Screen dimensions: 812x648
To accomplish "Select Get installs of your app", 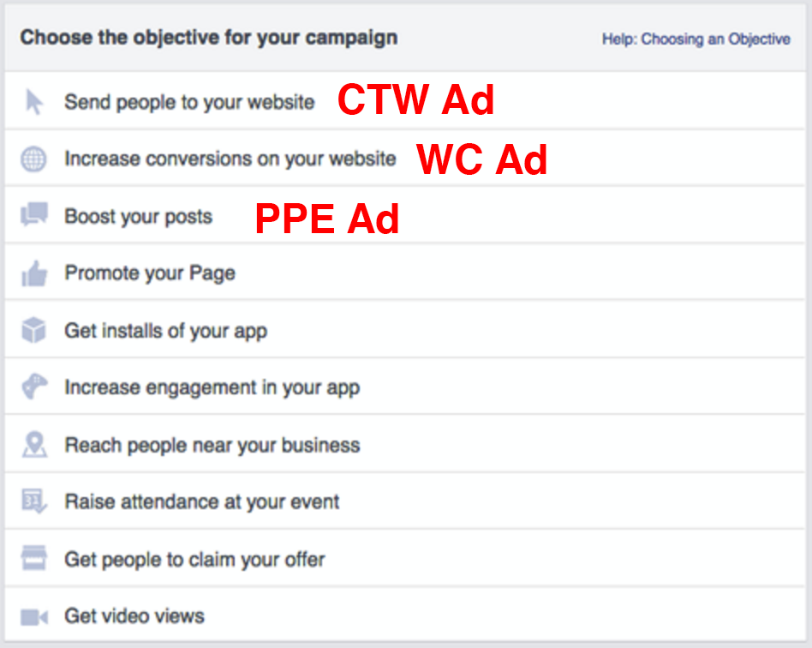I will pyautogui.click(x=405, y=330).
